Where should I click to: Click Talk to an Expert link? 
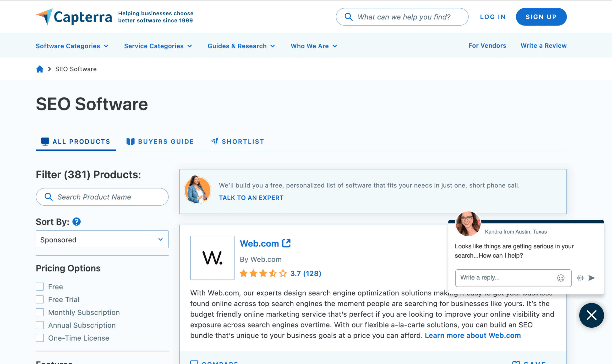point(251,198)
